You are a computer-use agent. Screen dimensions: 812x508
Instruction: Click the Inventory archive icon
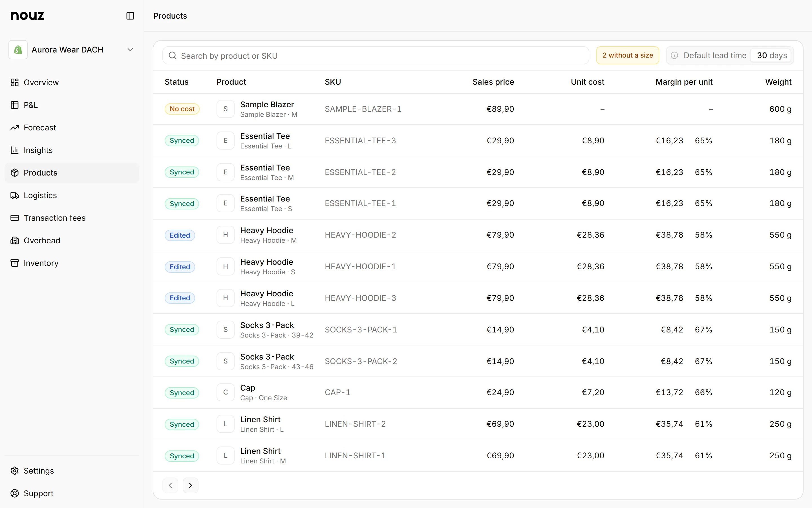(14, 263)
